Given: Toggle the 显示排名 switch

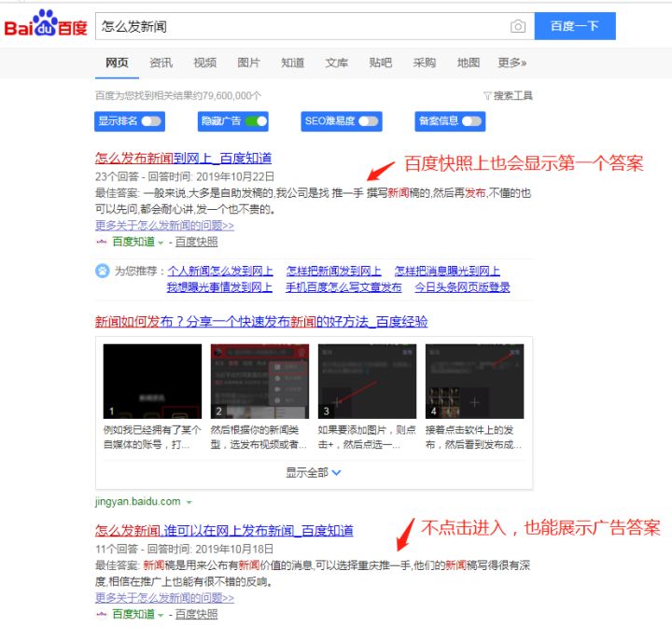Looking at the screenshot, I should [x=150, y=121].
